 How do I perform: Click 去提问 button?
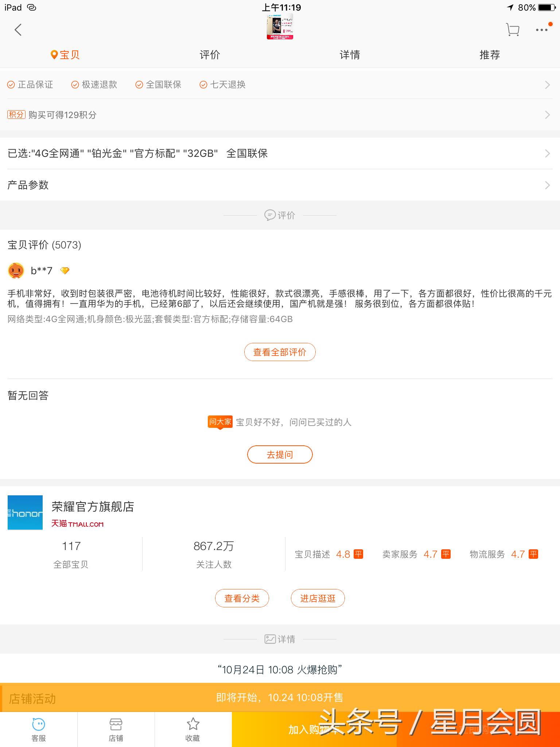tap(280, 454)
